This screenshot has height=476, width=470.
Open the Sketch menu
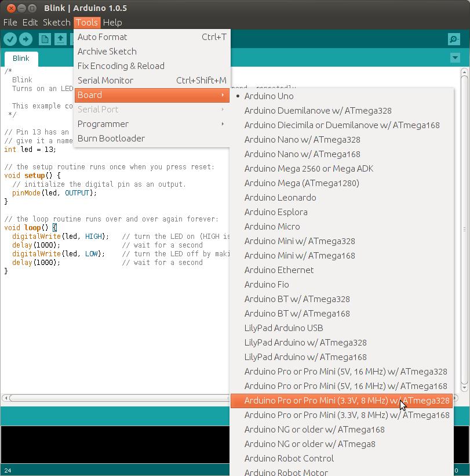[57, 23]
